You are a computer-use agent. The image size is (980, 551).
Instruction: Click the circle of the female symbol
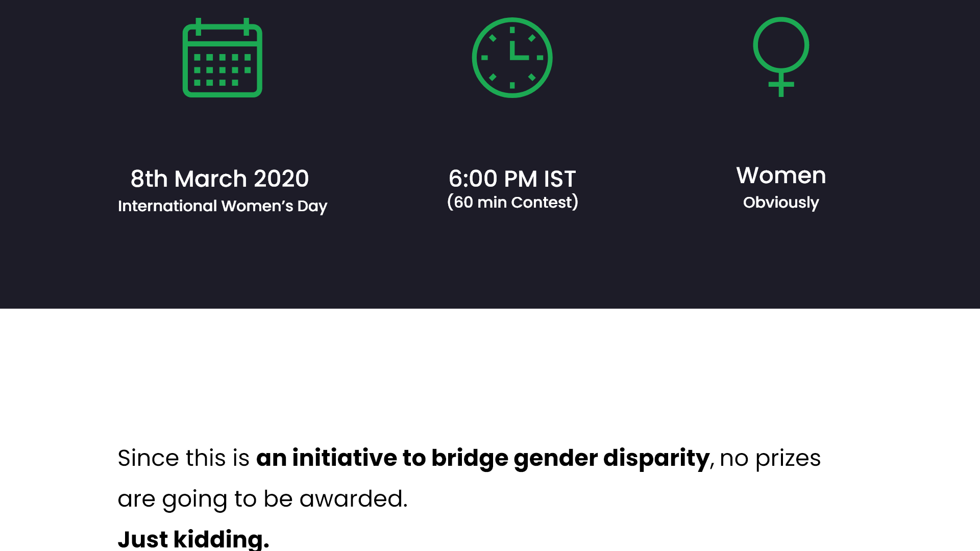[781, 45]
